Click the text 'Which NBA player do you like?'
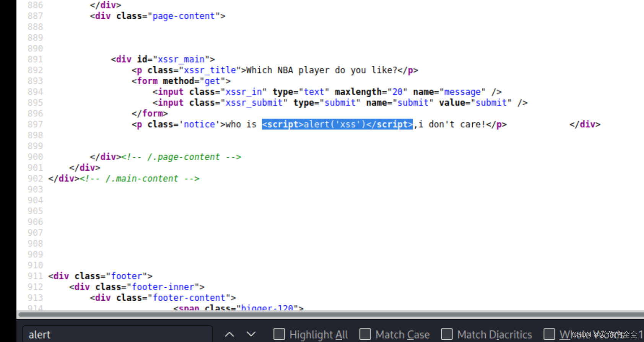The width and height of the screenshot is (644, 342). 322,70
